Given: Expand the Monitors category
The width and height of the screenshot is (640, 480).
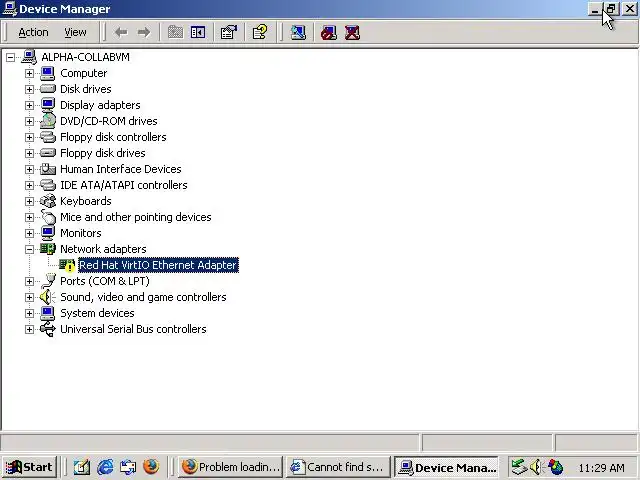Looking at the screenshot, I should pyautogui.click(x=29, y=233).
